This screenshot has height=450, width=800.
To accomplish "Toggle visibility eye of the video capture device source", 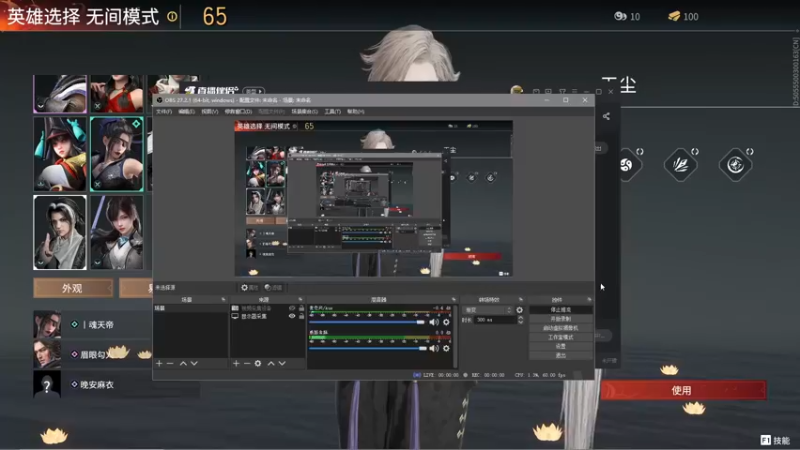I will 292,308.
